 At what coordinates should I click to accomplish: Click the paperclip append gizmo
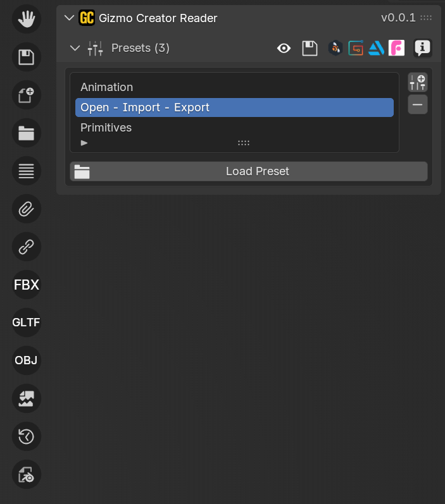point(27,209)
